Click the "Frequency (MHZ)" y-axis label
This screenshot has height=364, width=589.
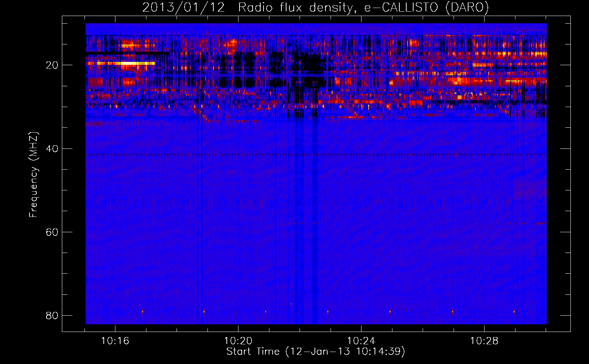tap(33, 175)
